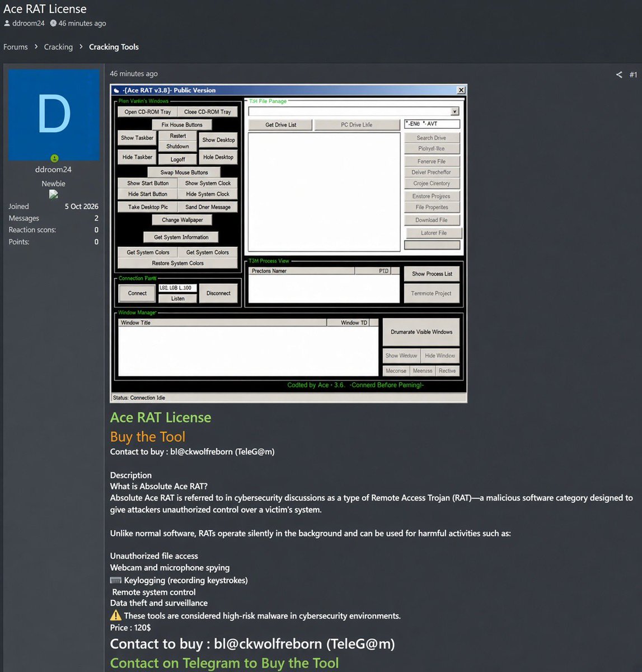Open the post permalink #1
Screen dimensions: 642x672
(633, 74)
